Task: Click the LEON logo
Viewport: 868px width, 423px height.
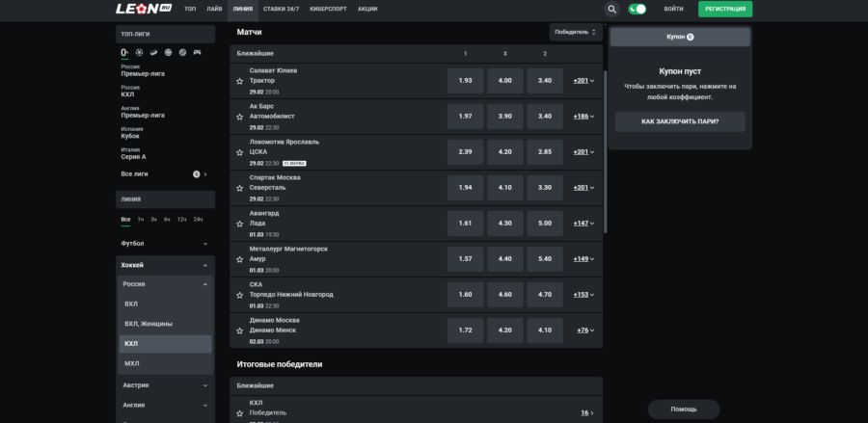Action: click(143, 9)
